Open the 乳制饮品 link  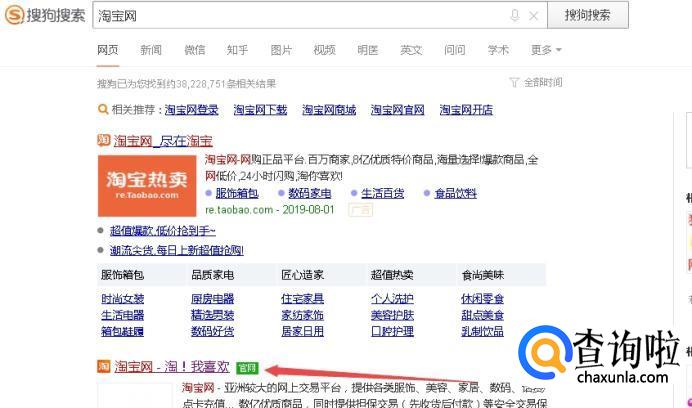(x=482, y=331)
